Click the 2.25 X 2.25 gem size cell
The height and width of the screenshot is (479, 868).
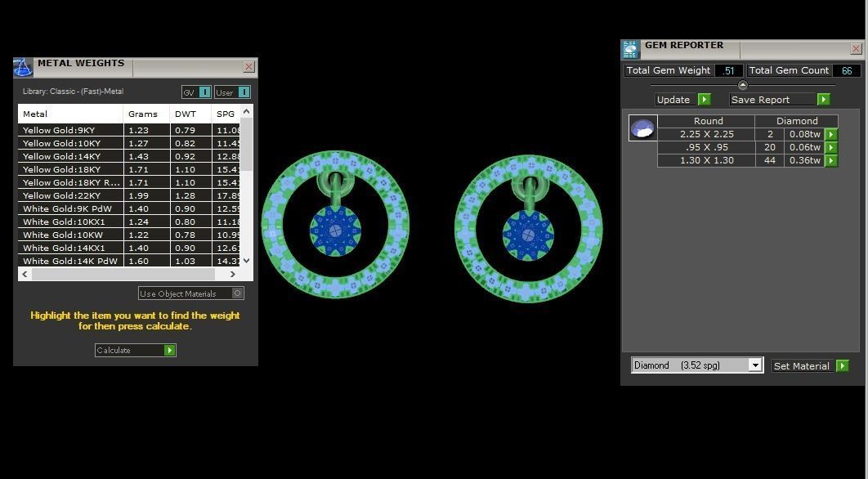pyautogui.click(x=706, y=134)
